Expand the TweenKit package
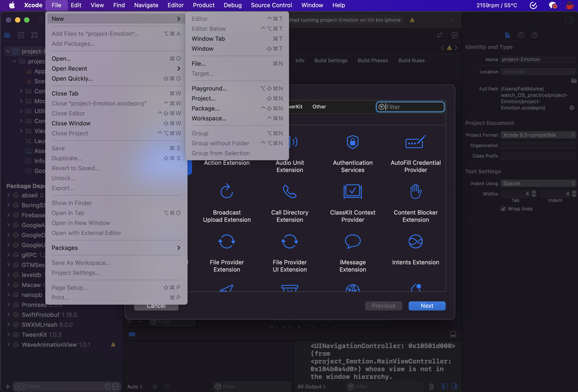The image size is (578, 392). (x=8, y=334)
